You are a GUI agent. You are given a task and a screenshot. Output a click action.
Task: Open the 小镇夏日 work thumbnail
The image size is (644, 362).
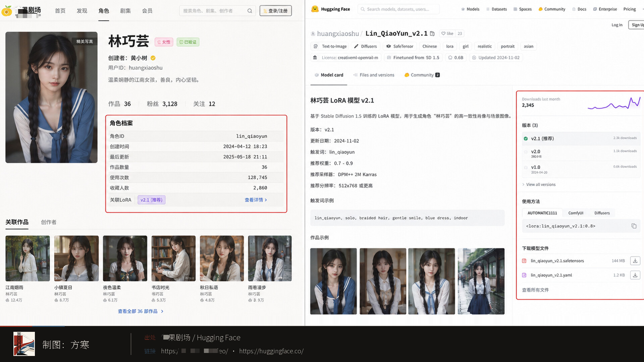[x=76, y=258]
